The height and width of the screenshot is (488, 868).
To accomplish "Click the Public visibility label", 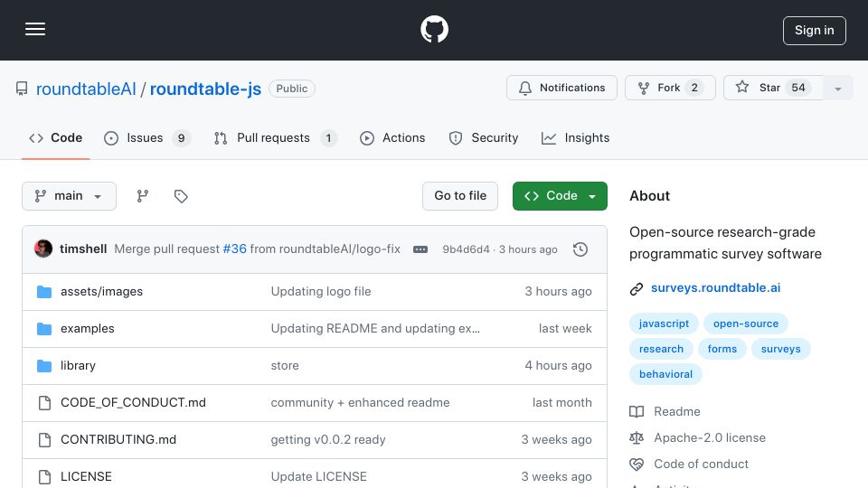I will pos(292,89).
